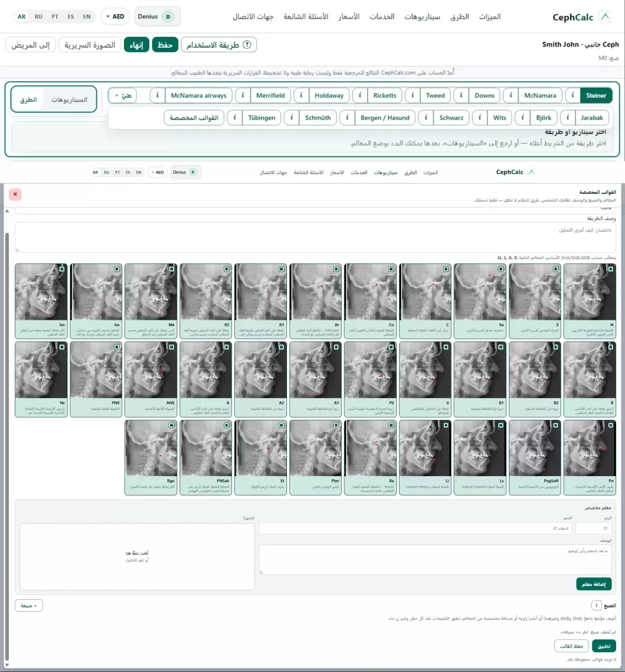Image resolution: width=625 pixels, height=672 pixels.
Task: Click Denius avatar circle in top header
Action: (x=168, y=17)
